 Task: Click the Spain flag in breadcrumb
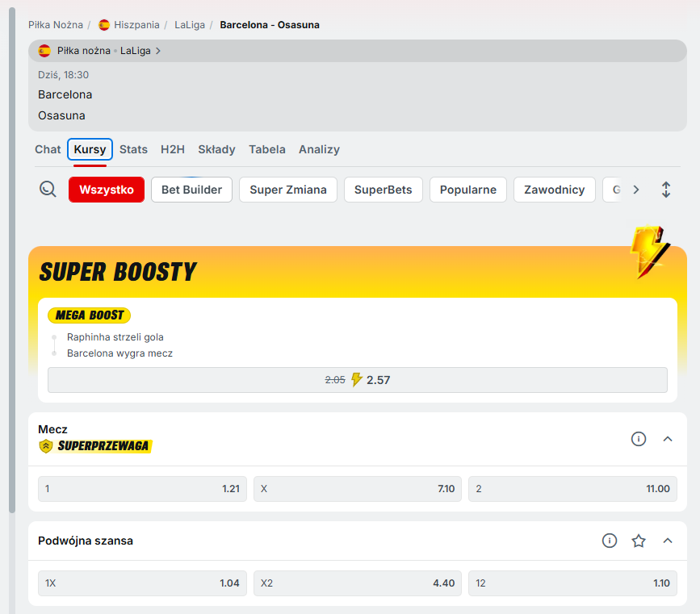click(104, 25)
